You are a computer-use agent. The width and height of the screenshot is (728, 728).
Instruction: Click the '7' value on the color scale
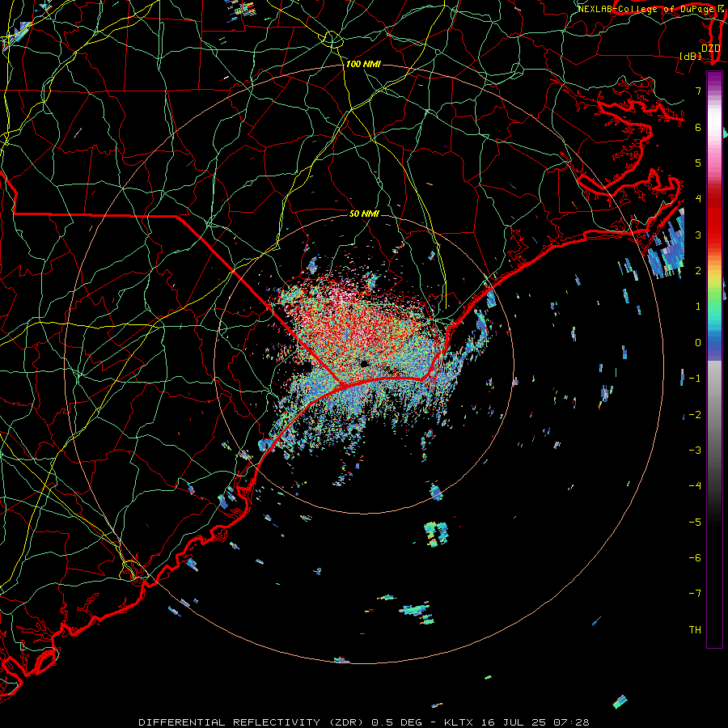(x=698, y=91)
